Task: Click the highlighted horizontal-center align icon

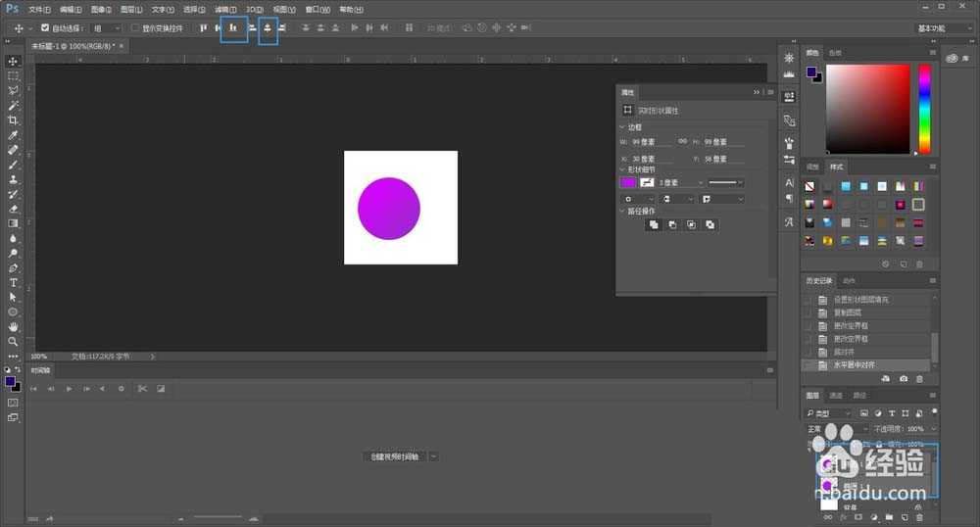Action: click(268, 28)
